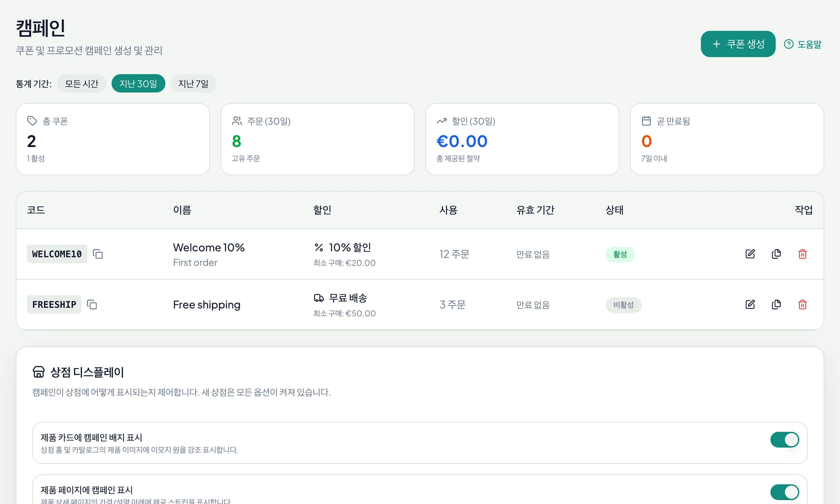Delete the Welcome 10% coupon
This screenshot has height=504, width=840.
click(802, 254)
